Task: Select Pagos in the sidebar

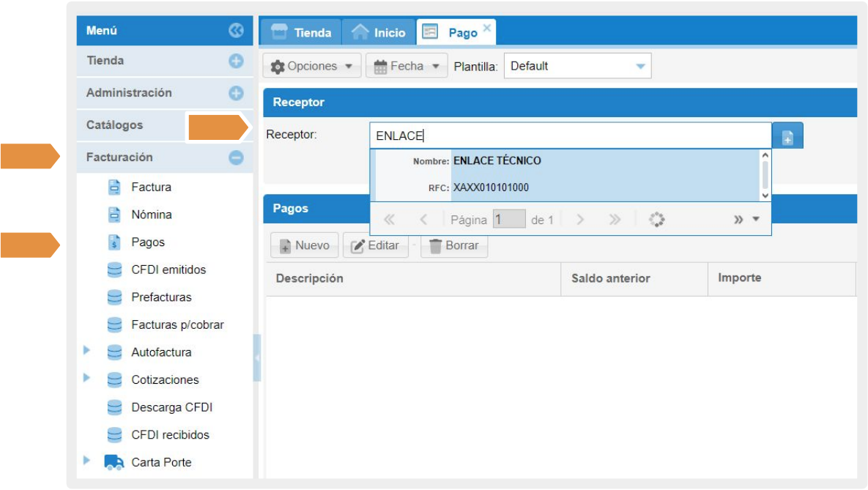Action: [148, 242]
